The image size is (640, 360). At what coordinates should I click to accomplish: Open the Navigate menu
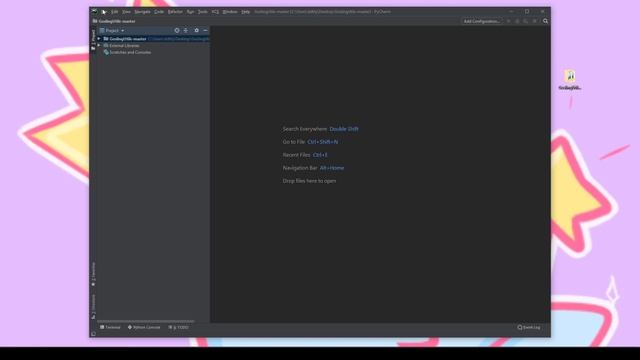(x=142, y=12)
